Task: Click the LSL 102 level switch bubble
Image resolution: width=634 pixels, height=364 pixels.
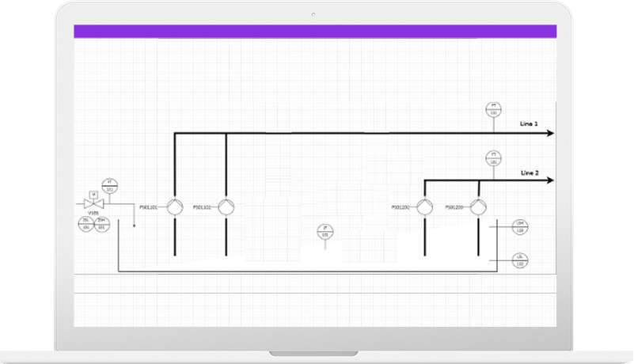Action: click(x=520, y=260)
